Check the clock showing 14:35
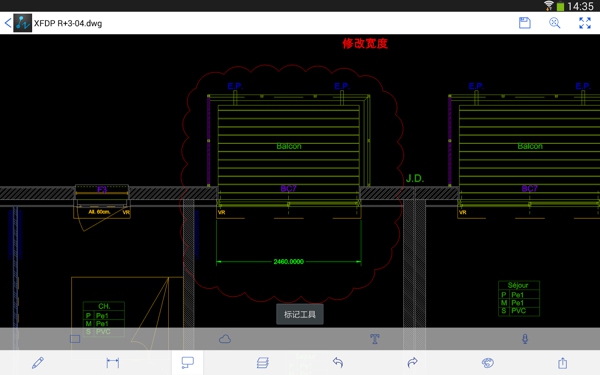The width and height of the screenshot is (600, 375). [580, 6]
